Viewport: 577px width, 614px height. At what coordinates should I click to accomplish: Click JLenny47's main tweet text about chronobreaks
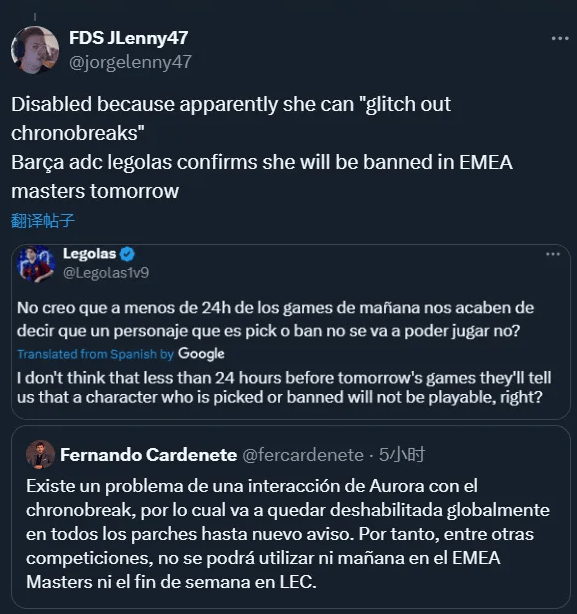tap(261, 148)
